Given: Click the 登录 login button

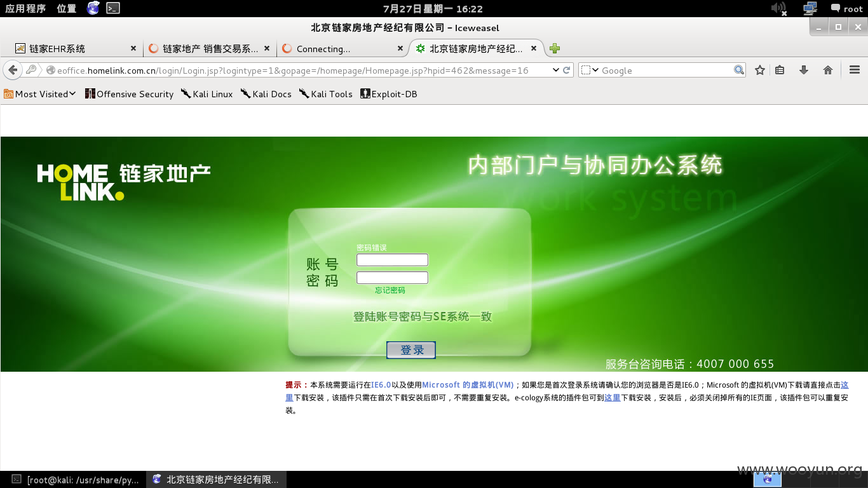Looking at the screenshot, I should coord(411,350).
